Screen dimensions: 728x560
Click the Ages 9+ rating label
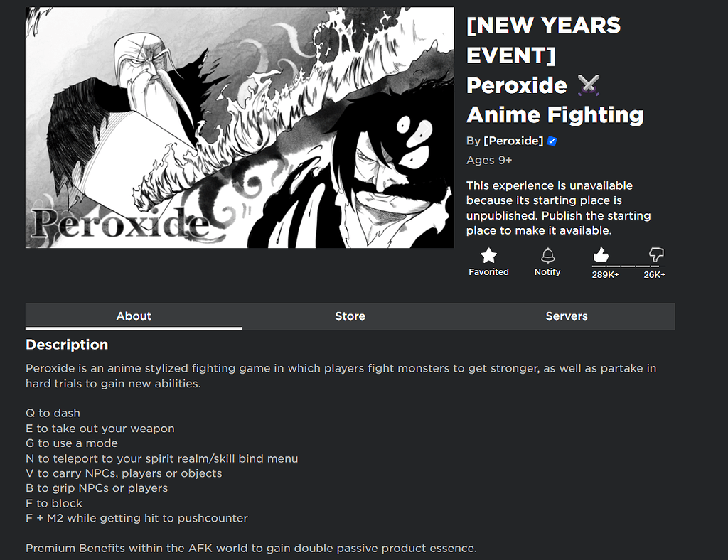[x=489, y=160]
